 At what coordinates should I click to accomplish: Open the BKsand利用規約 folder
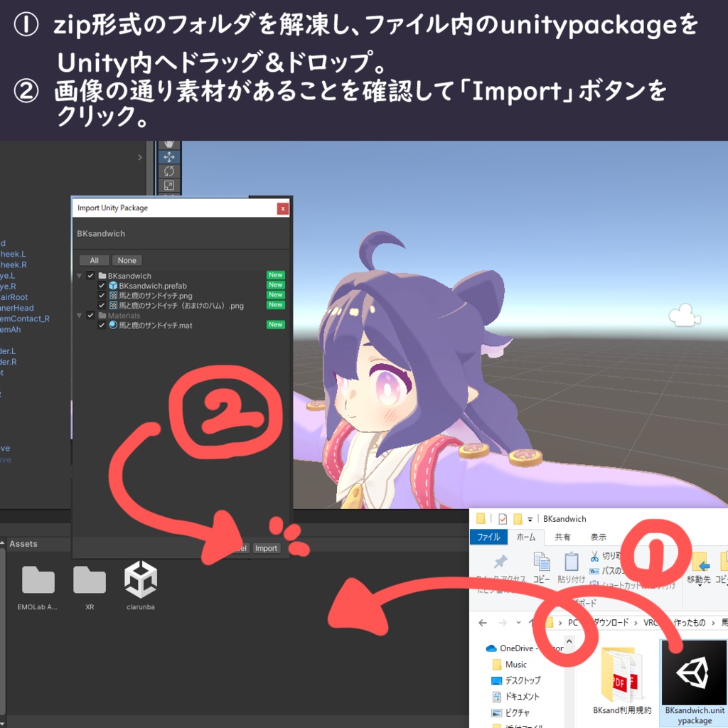[x=621, y=680]
